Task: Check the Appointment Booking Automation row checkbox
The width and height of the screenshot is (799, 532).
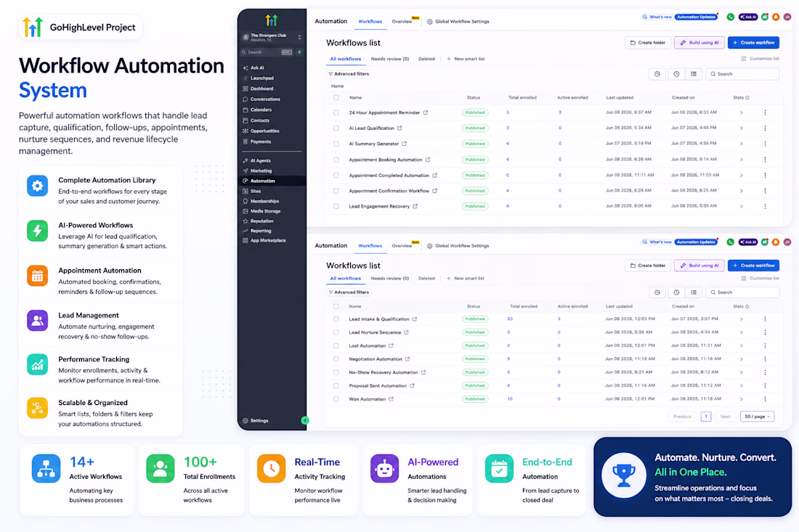Action: 336,160
